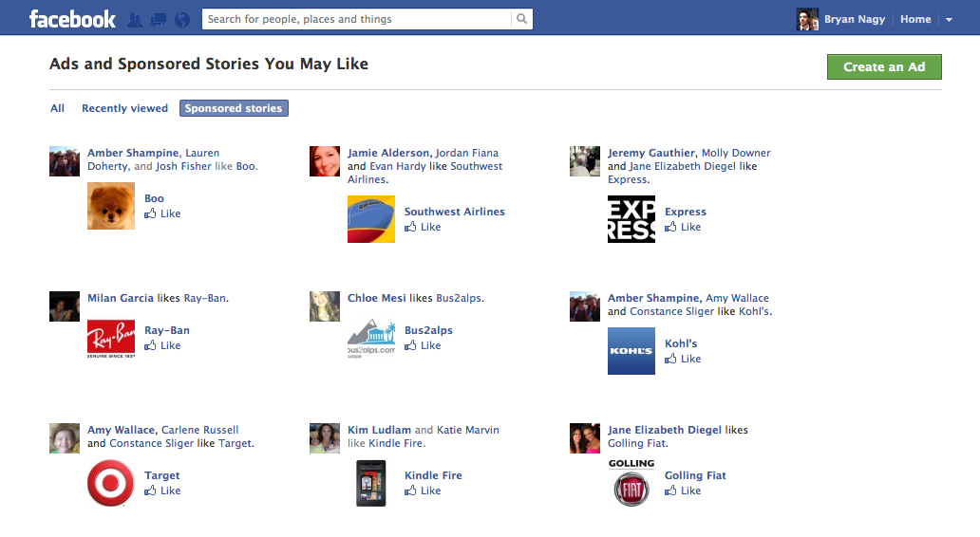Focus the search people and places field

pos(356,19)
